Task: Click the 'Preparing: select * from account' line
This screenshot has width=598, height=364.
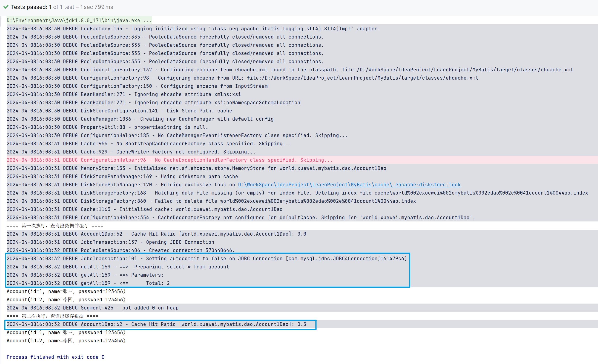Action: click(118, 267)
